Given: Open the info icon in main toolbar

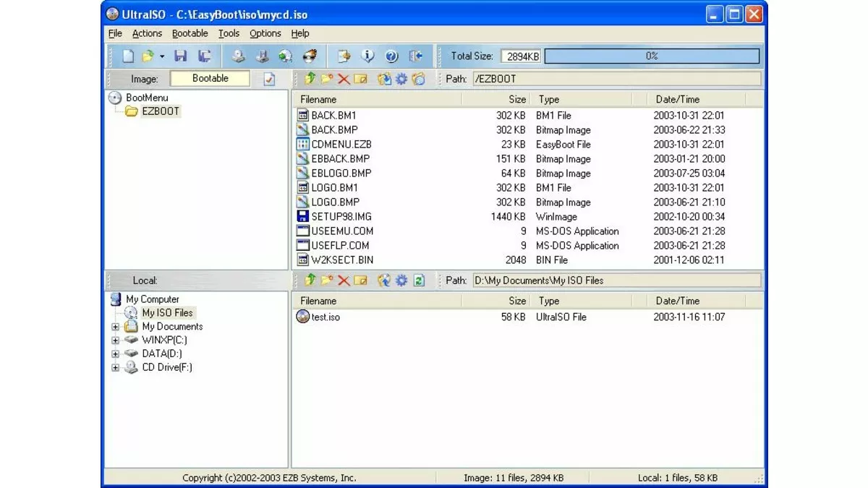Looking at the screenshot, I should point(367,56).
